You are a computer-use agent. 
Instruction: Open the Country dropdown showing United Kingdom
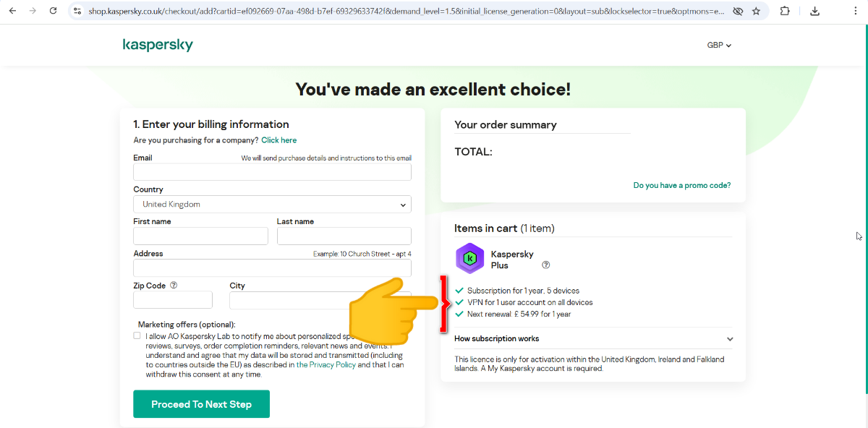coord(272,205)
